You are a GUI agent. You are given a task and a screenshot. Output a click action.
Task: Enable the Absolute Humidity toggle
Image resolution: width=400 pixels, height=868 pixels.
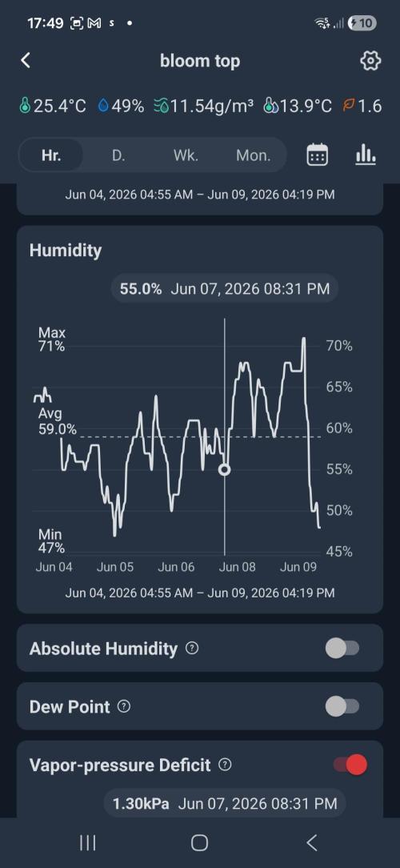(x=342, y=649)
